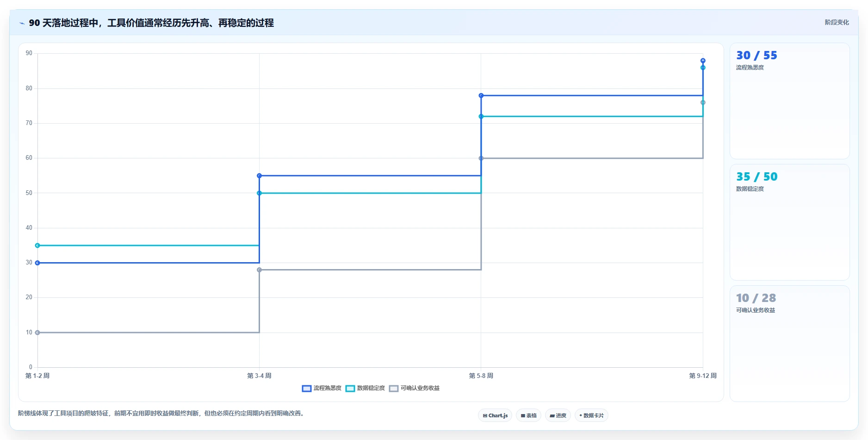Click the "第 1-2 周" x-axis label
Viewport: 868px width, 440px height.
click(37, 376)
